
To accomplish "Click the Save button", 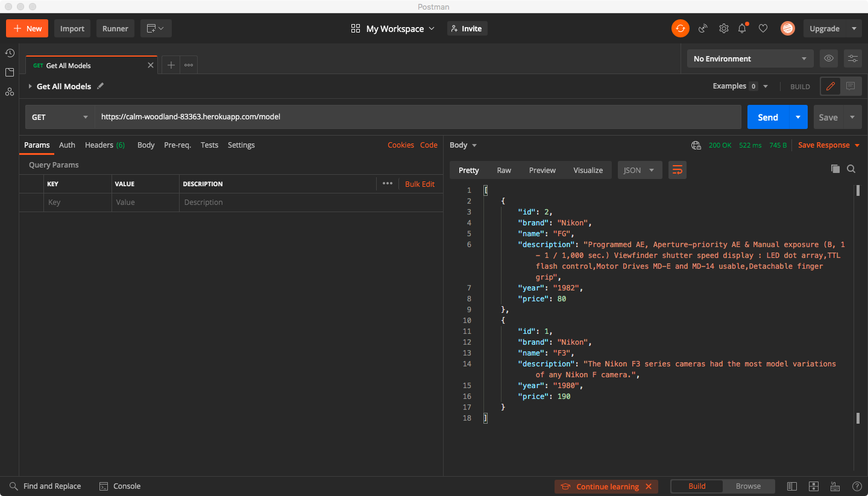I will pos(828,117).
